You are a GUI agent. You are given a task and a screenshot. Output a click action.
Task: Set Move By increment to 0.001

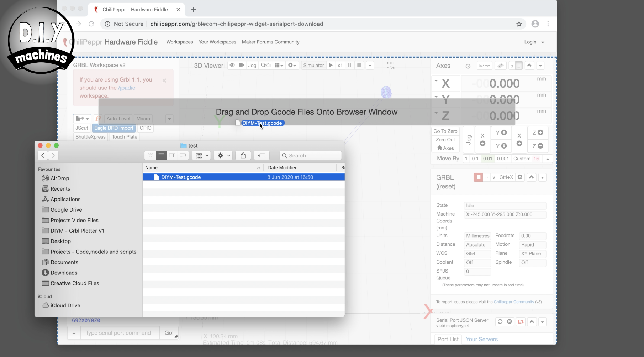(x=503, y=159)
